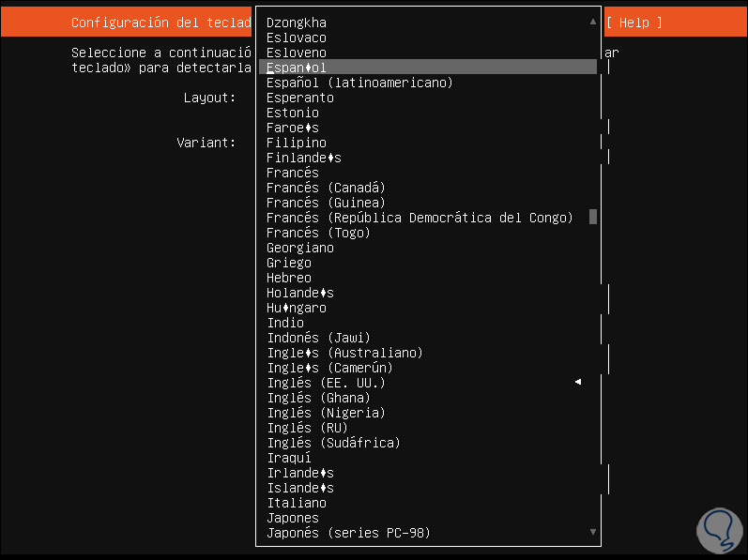Viewport: 748px width, 560px height.
Task: Click the current-selection marker beside Inglés (EE. UU.)
Action: [x=578, y=383]
